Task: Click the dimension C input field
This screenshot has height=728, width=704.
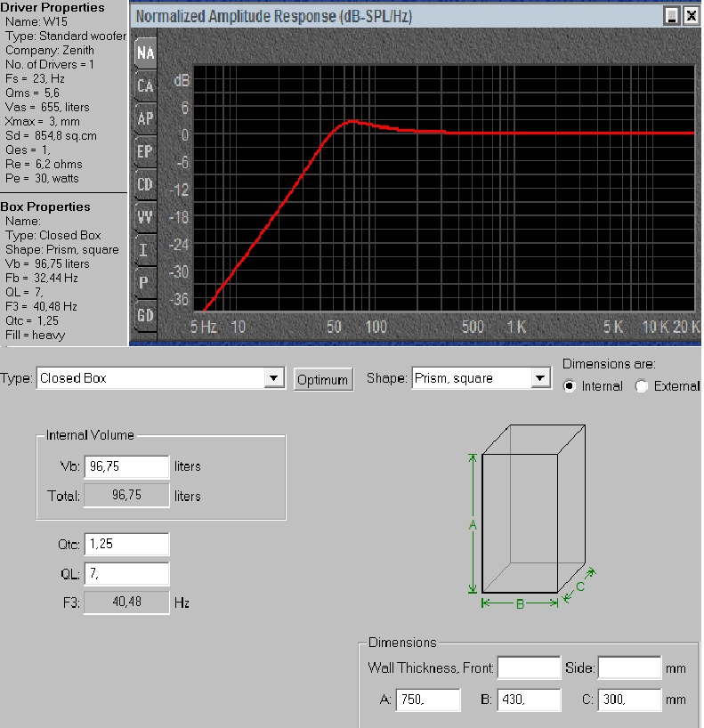Action: coord(629,700)
